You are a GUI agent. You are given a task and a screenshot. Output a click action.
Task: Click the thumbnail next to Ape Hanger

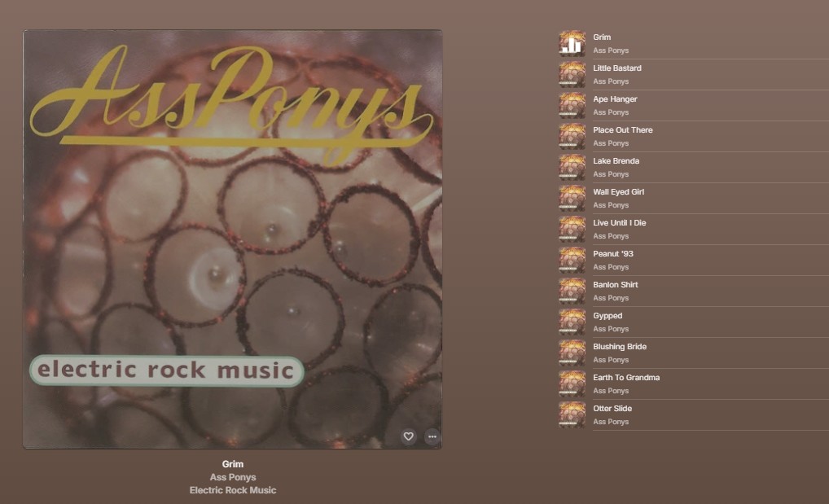tap(572, 106)
